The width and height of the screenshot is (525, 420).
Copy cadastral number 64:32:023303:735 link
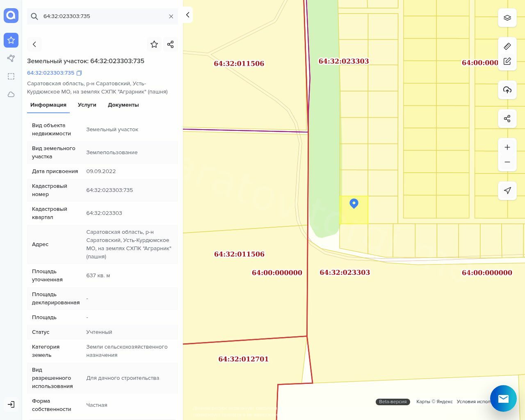point(79,73)
